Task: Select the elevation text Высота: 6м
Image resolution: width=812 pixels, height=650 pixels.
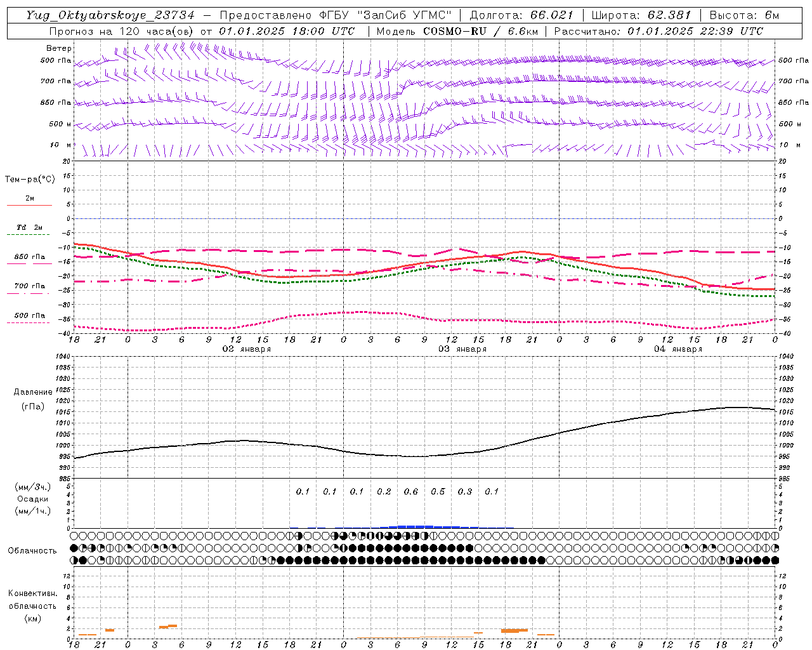Action: [744, 15]
